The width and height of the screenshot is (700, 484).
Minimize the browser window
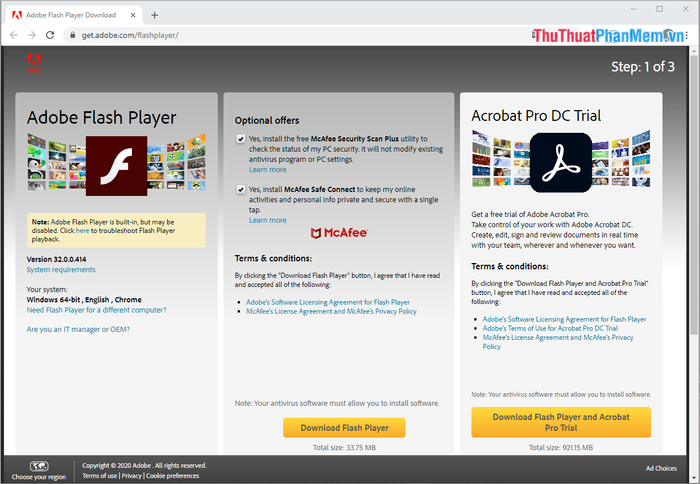click(633, 9)
